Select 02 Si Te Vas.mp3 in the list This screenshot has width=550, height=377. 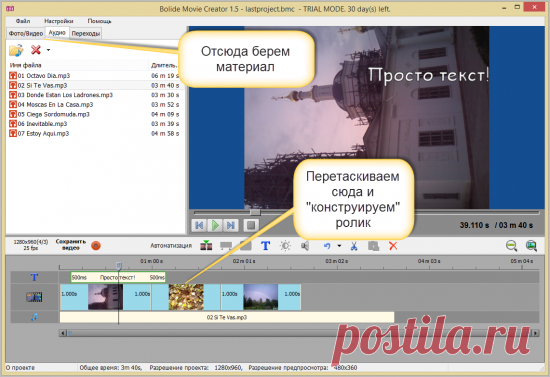pyautogui.click(x=94, y=85)
